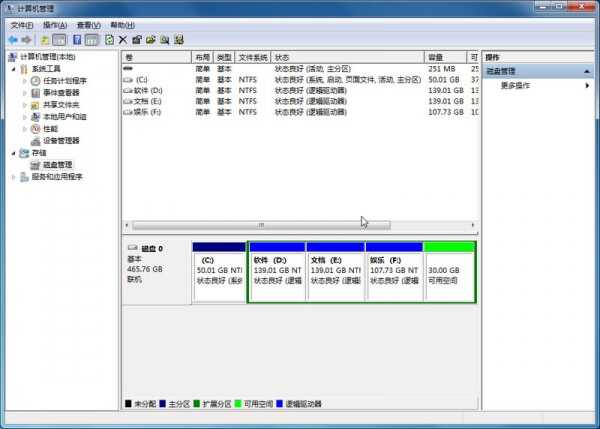
Task: Click 更多操作 in the actions pane
Action: 515,86
